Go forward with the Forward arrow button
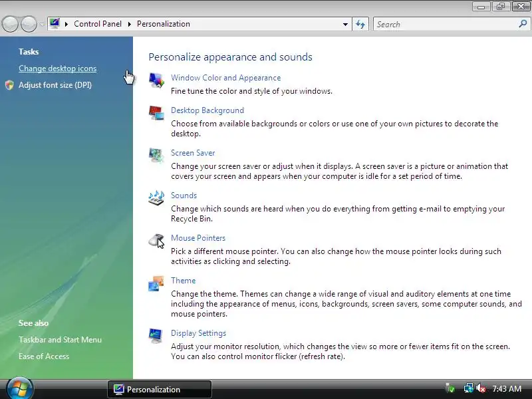 29,24
